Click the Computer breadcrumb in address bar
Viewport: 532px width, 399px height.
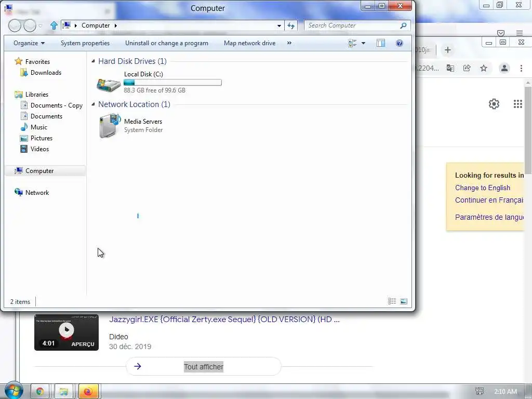(96, 25)
